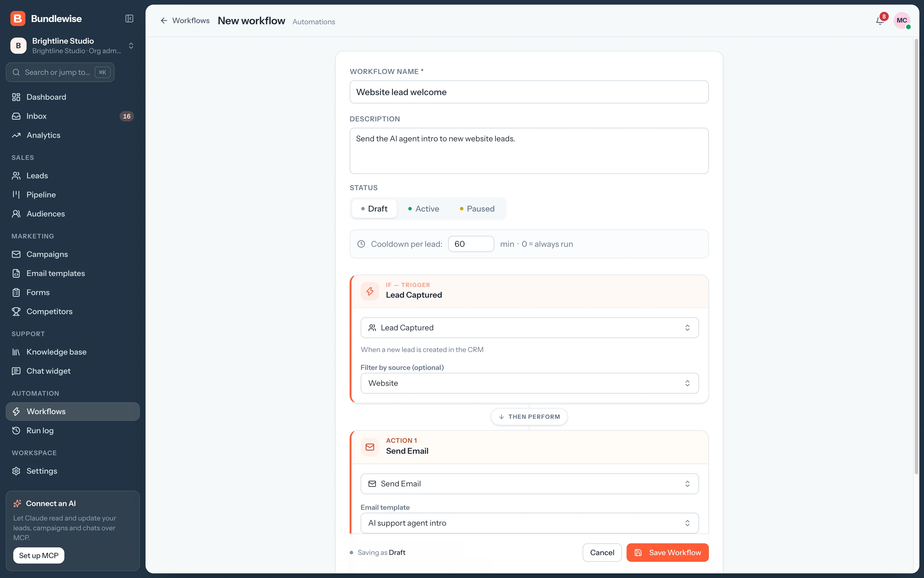Viewport: 924px width, 578px height.
Task: Click the Save Workflow button
Action: click(x=667, y=552)
